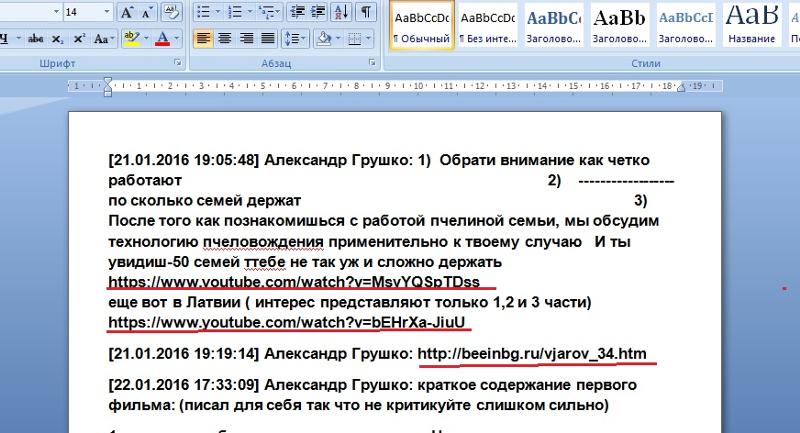Open the MsvYQSpTDss YouTube link
The height and width of the screenshot is (433, 800).
tap(294, 282)
